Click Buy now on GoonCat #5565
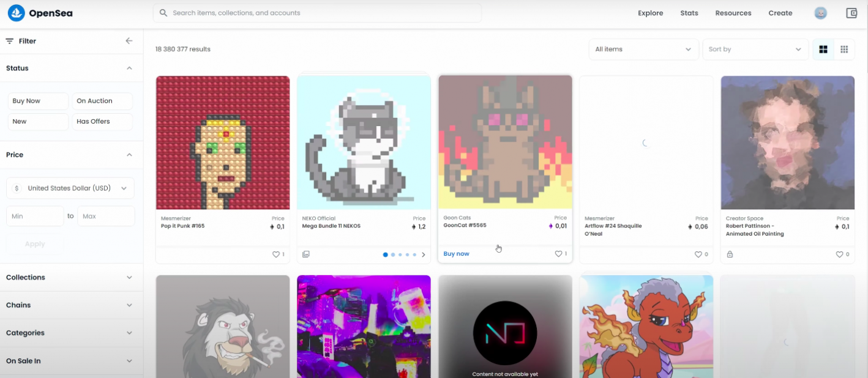Viewport: 868px width, 378px height. (457, 254)
